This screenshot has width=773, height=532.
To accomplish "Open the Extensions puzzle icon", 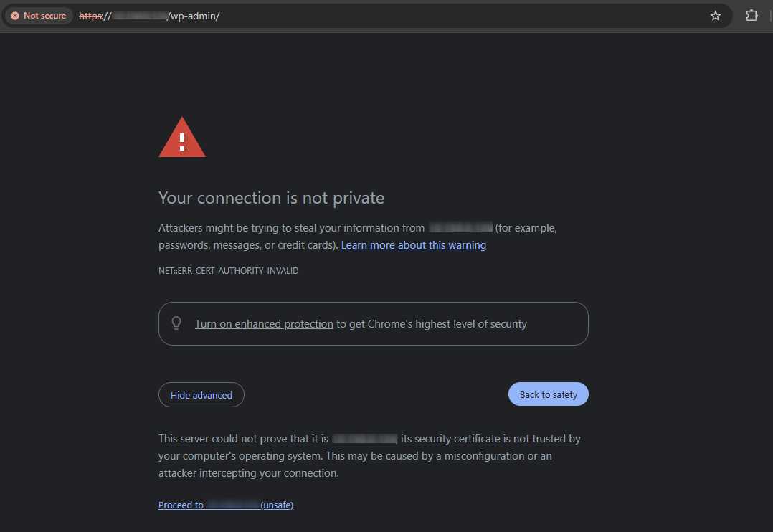I will (751, 16).
